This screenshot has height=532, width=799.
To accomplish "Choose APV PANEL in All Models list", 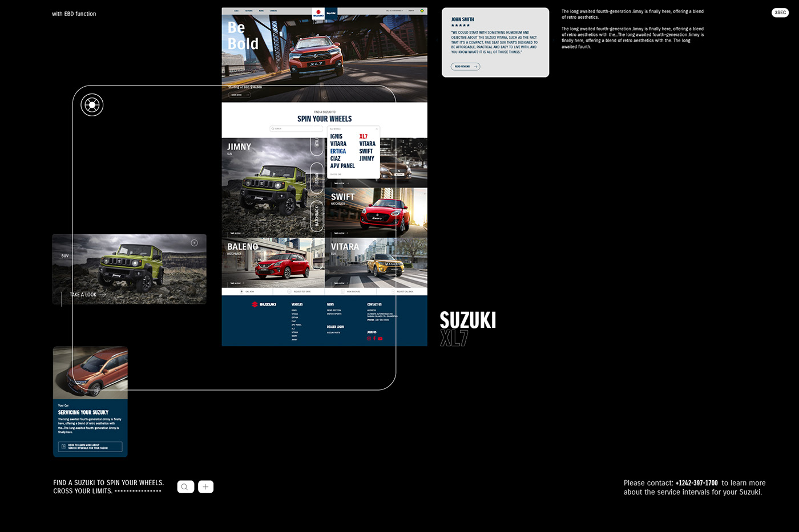I will click(342, 166).
